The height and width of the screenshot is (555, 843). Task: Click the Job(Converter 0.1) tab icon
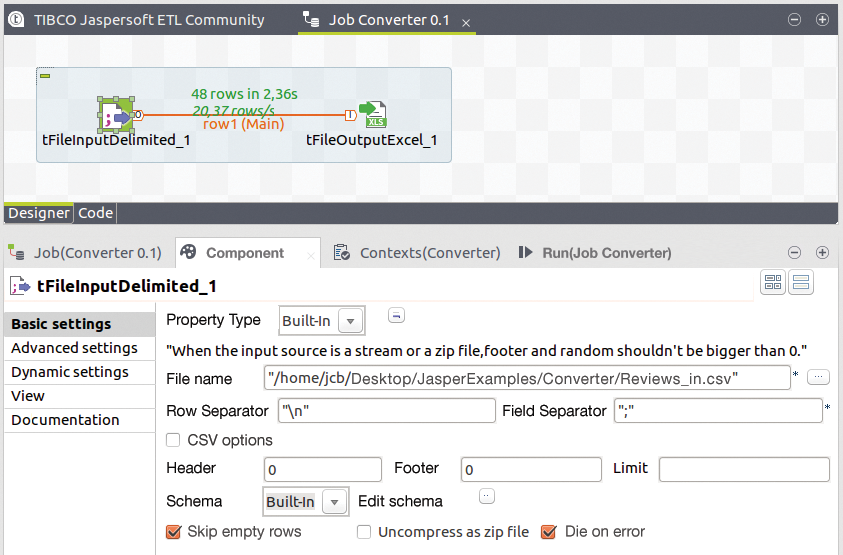[x=17, y=252]
